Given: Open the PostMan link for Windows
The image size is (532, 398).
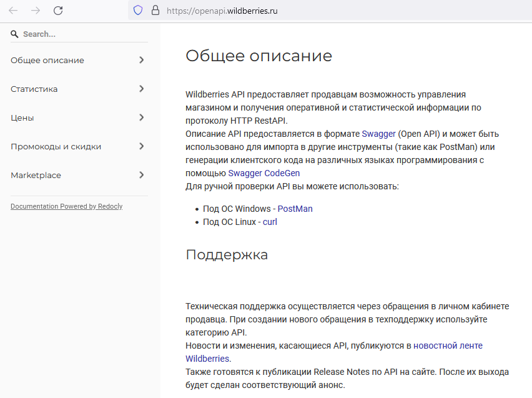Looking at the screenshot, I should click(295, 209).
